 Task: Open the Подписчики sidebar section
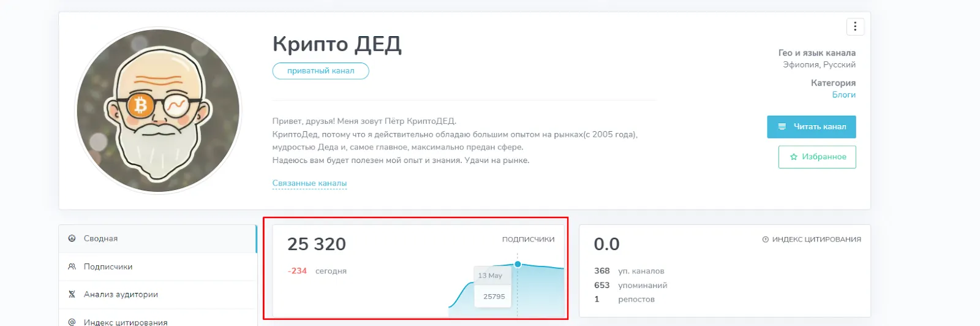pyautogui.click(x=158, y=267)
